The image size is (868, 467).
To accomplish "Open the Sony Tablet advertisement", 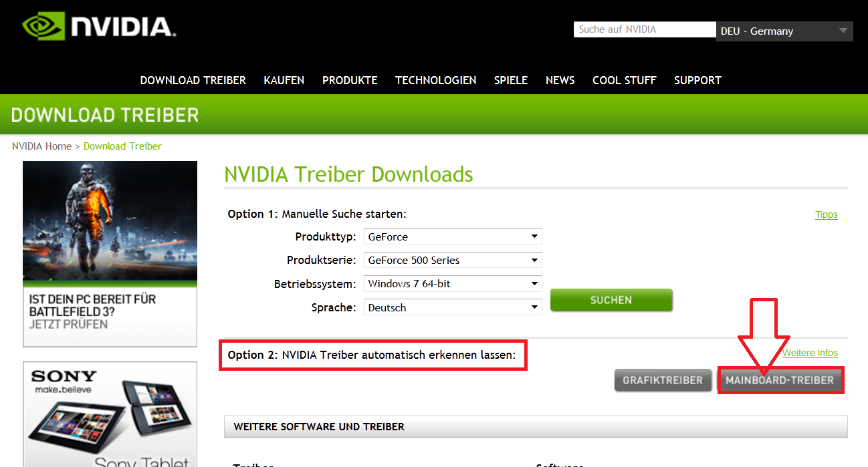I will coord(110,414).
